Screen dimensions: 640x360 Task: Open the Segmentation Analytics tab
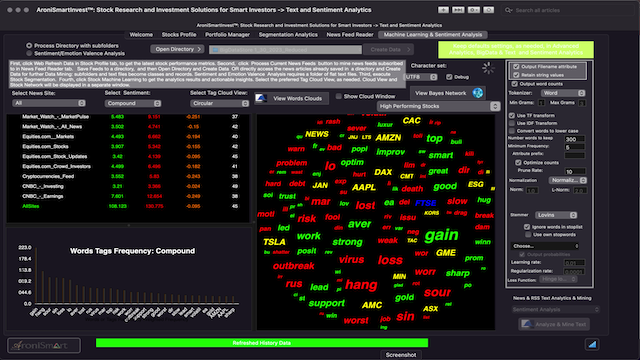tap(288, 35)
